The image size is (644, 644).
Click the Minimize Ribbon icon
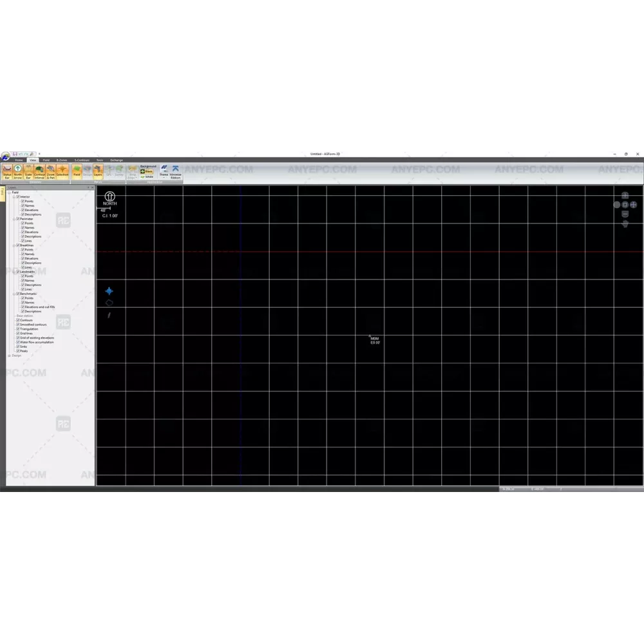point(175,171)
